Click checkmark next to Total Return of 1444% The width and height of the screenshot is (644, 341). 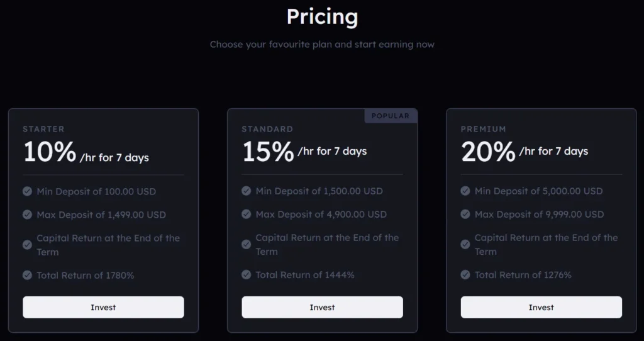pos(246,274)
